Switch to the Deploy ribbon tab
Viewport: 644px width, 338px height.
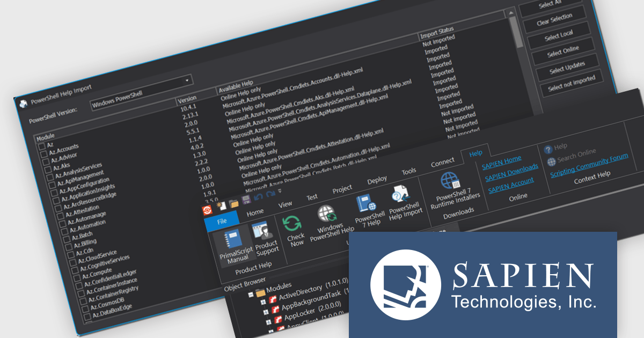[377, 180]
